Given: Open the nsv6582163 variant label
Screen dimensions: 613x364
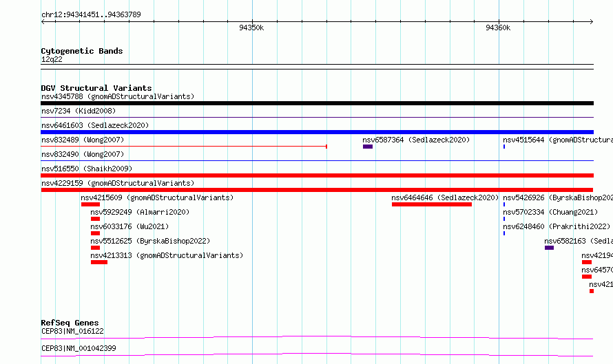Looking at the screenshot, I should coord(579,241).
